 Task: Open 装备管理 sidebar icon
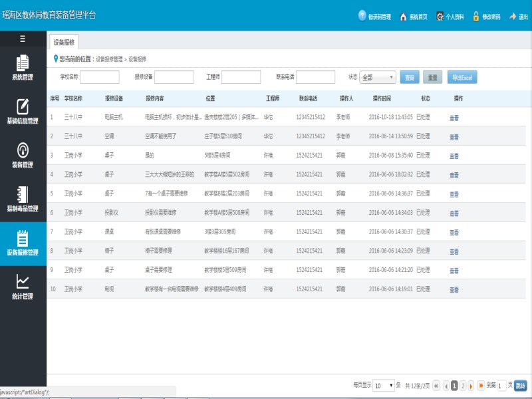click(x=23, y=150)
